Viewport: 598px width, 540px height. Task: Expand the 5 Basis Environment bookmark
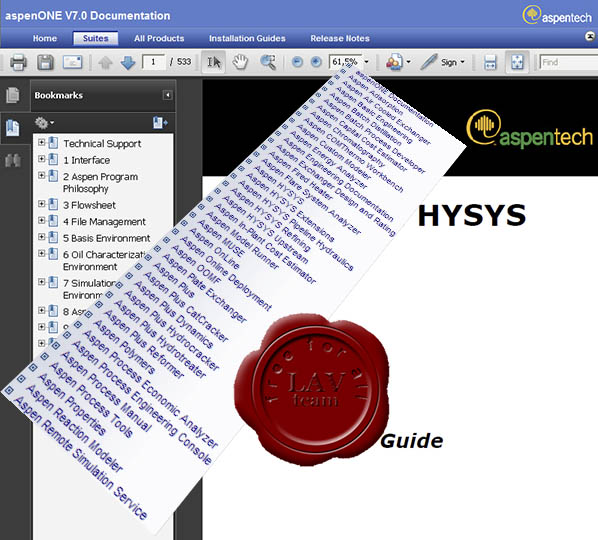(x=42, y=237)
